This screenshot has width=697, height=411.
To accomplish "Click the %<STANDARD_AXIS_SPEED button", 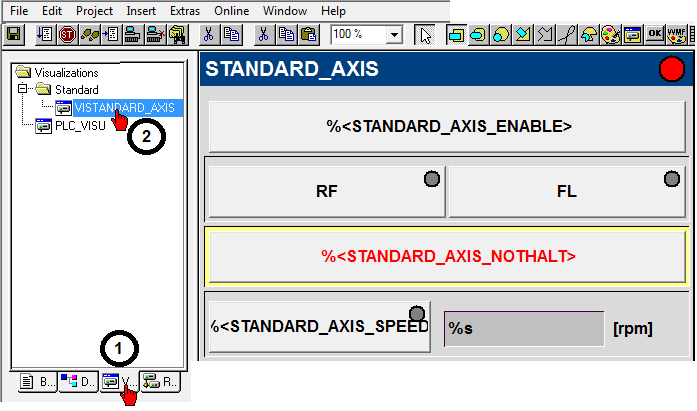I will pyautogui.click(x=320, y=327).
